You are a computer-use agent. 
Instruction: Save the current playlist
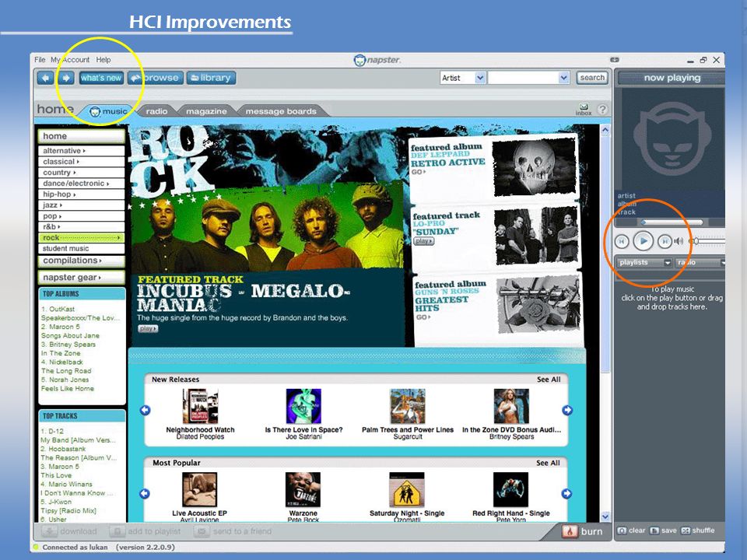coord(663,530)
